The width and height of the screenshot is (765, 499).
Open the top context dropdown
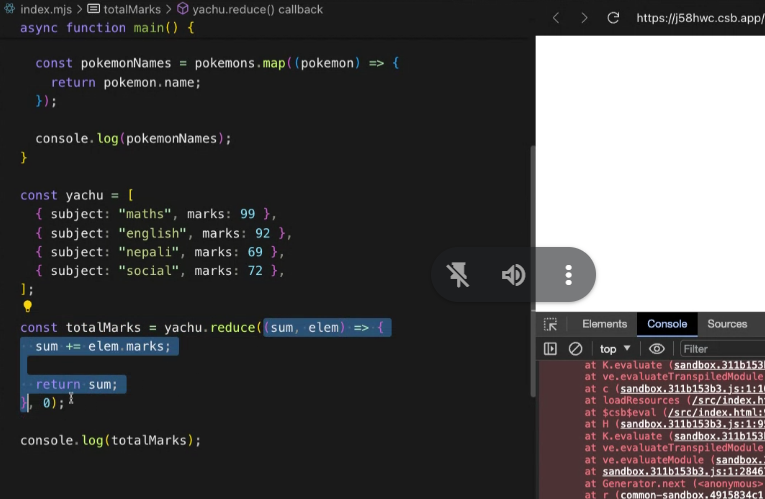click(x=615, y=349)
